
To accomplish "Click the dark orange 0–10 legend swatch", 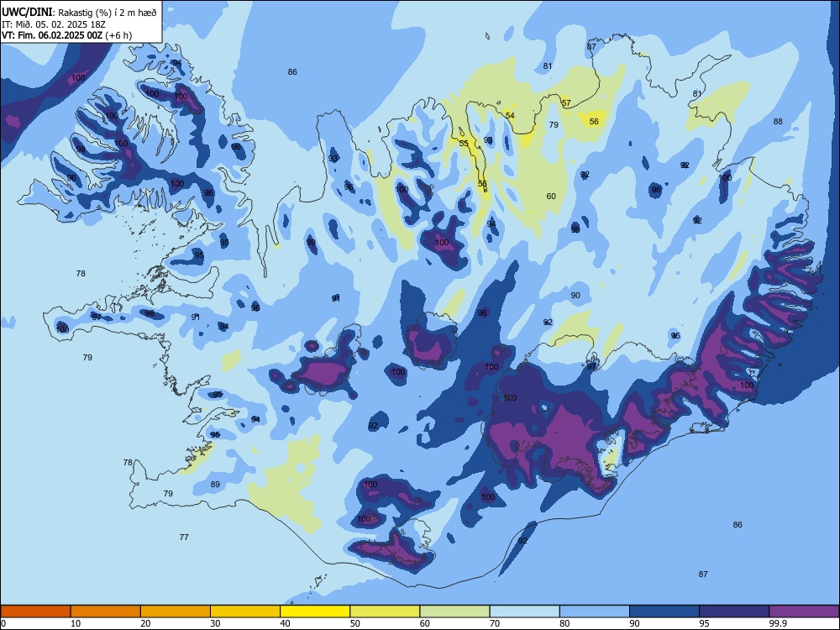I will [35, 612].
